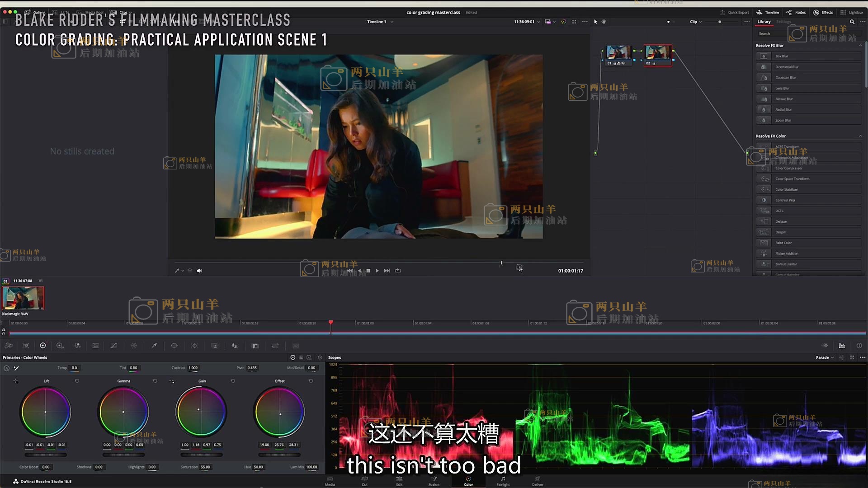Click the Quick Export button
The image size is (868, 488).
734,13
